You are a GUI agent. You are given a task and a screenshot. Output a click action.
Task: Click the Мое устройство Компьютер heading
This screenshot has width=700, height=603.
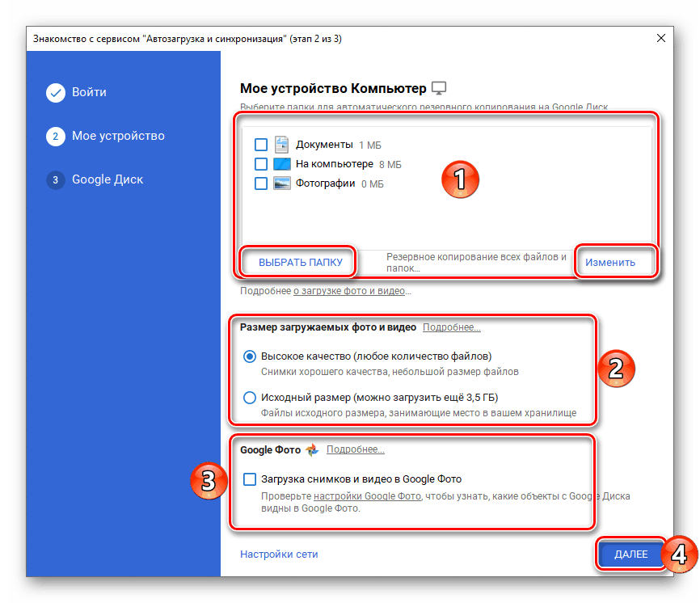pyautogui.click(x=333, y=88)
